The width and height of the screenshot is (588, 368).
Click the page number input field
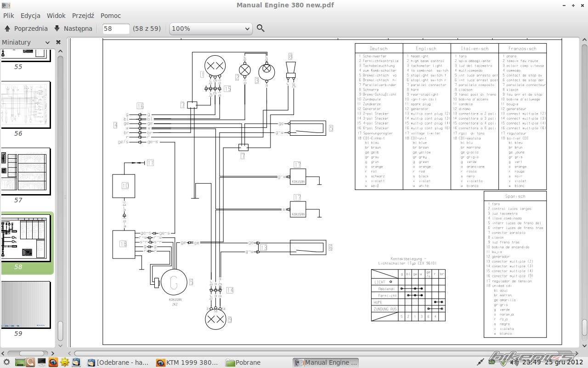(116, 29)
